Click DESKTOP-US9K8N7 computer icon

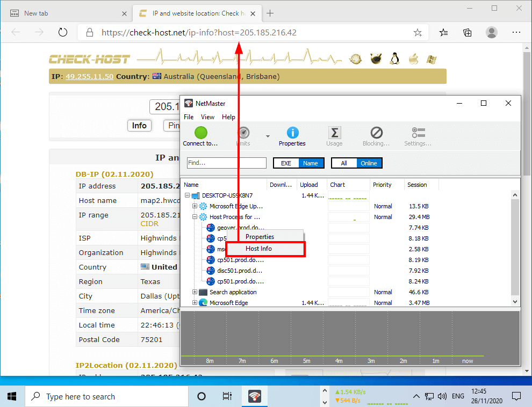point(196,195)
